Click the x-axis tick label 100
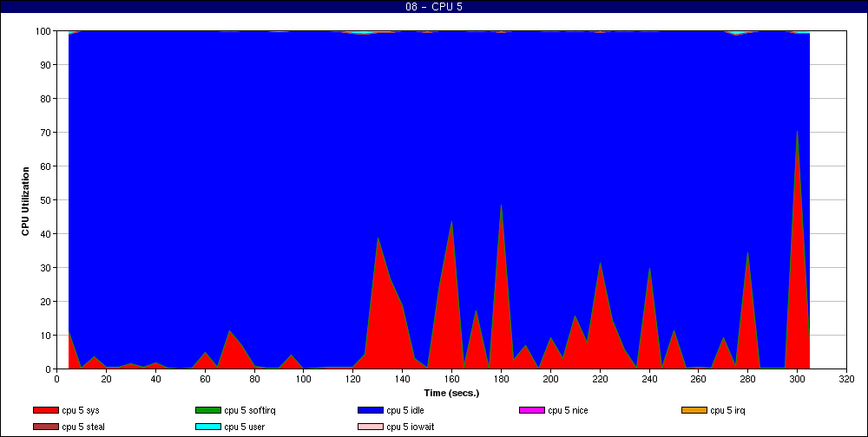Screen dimensions: 868x437 point(303,379)
